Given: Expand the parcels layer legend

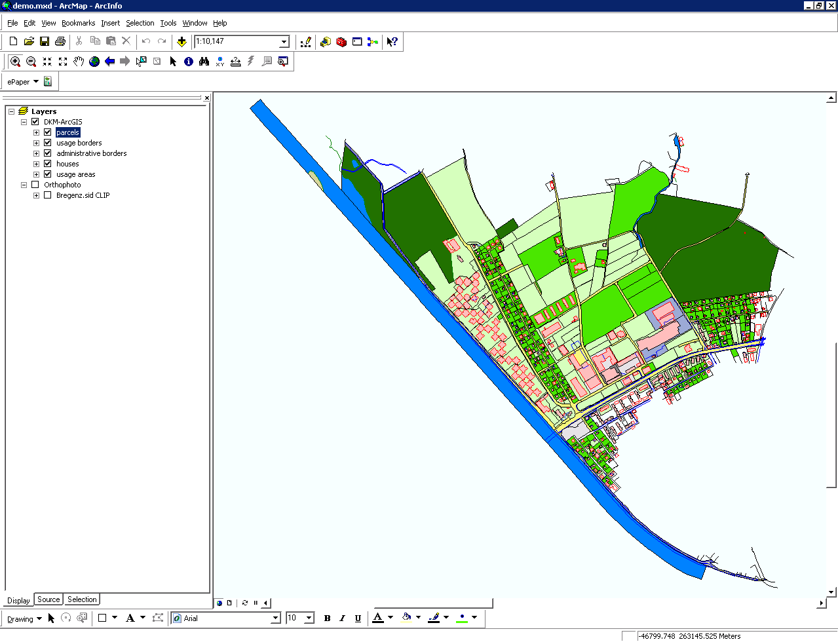Looking at the screenshot, I should click(36, 132).
